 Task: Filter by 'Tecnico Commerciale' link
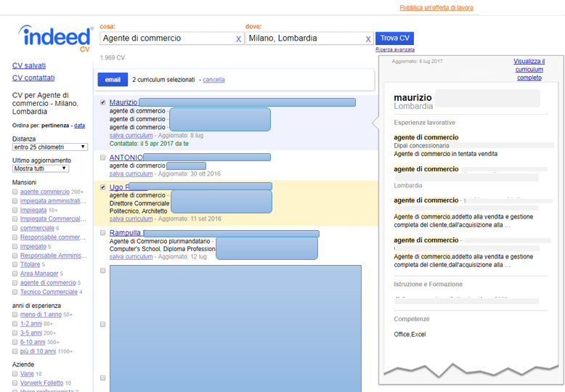[49, 292]
